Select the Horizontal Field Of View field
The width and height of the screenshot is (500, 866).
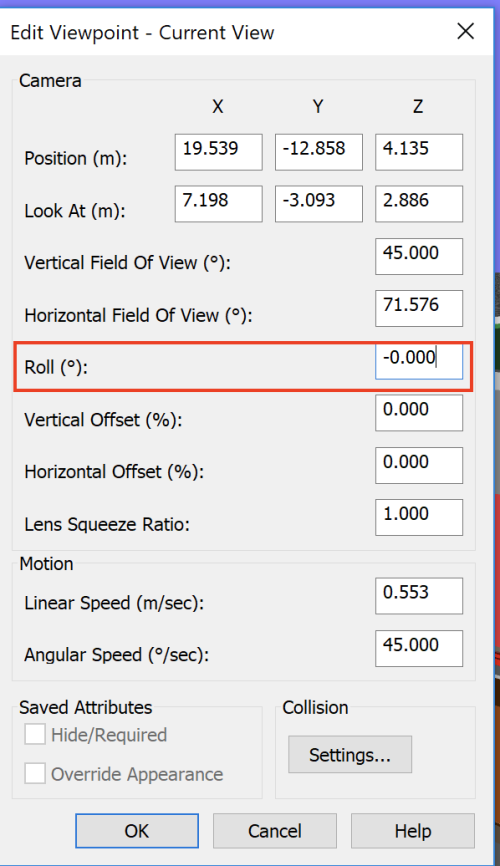coord(419,308)
